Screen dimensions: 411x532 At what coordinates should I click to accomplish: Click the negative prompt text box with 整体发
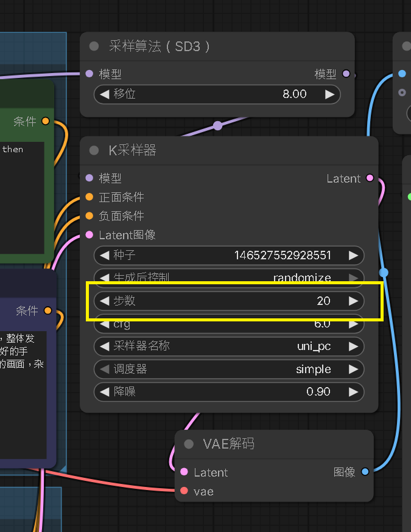[x=23, y=395]
